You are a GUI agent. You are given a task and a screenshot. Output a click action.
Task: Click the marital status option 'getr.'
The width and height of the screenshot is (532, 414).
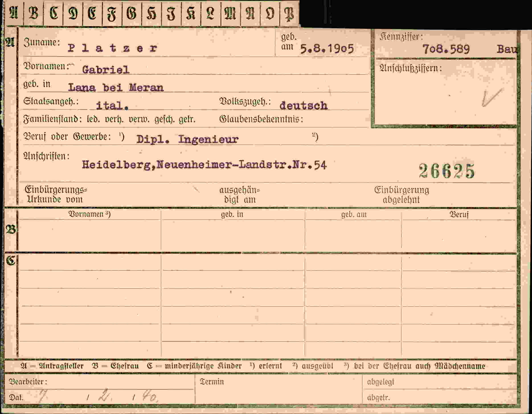tap(187, 119)
